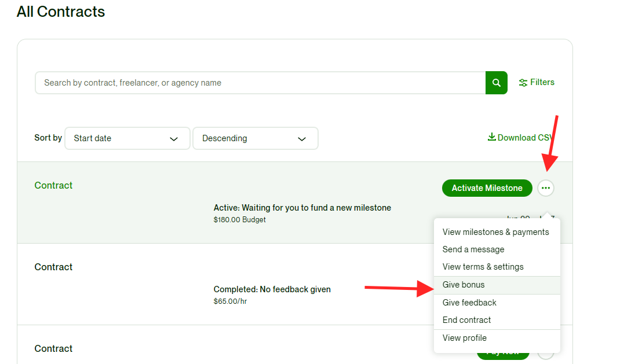Click the partially hidden Pay Now button

(502, 354)
